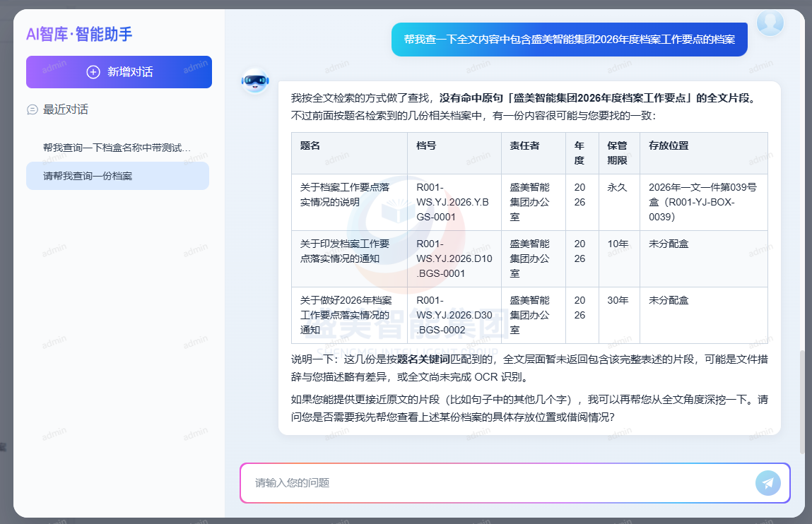The image size is (812, 524).
Task: Click the location cell 2026年一文一件第039号盒
Action: [x=702, y=202]
